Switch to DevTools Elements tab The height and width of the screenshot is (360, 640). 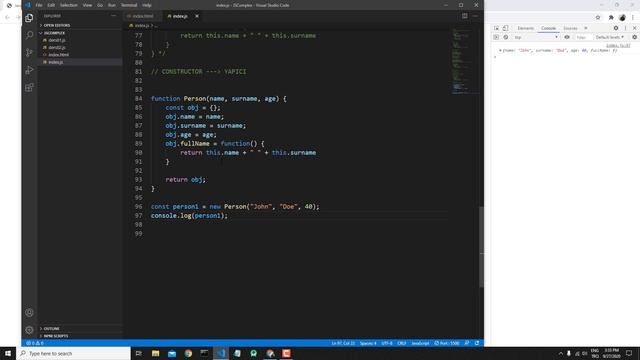pyautogui.click(x=525, y=28)
